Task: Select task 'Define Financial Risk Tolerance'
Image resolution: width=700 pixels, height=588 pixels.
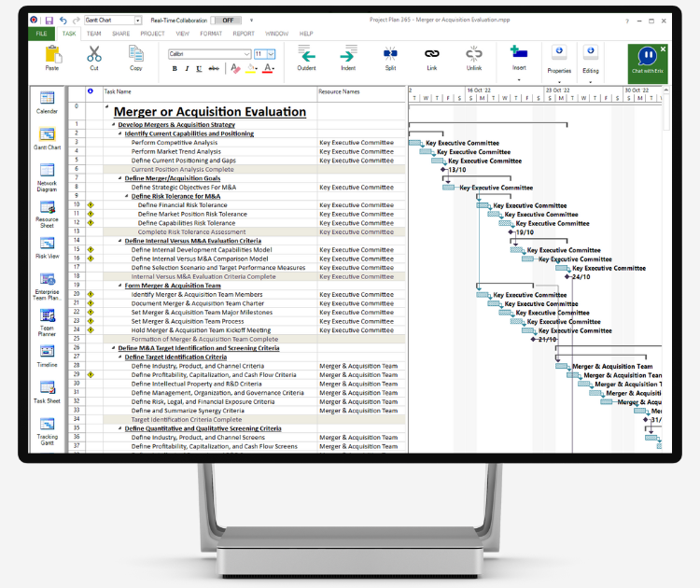Action: pos(182,205)
